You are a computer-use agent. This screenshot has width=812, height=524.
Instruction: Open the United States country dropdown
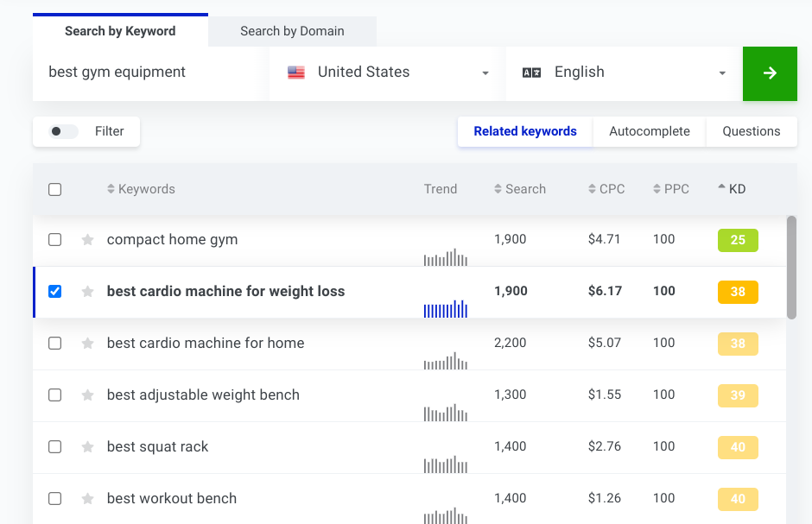pos(387,73)
